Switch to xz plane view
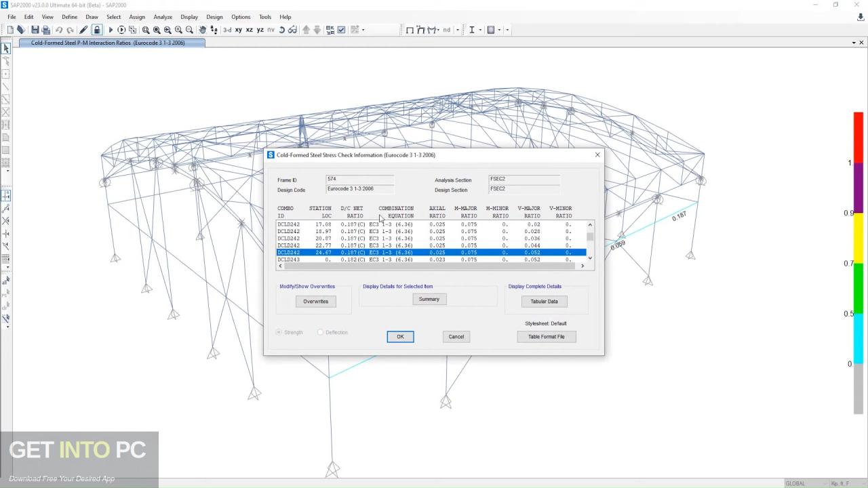 (250, 30)
